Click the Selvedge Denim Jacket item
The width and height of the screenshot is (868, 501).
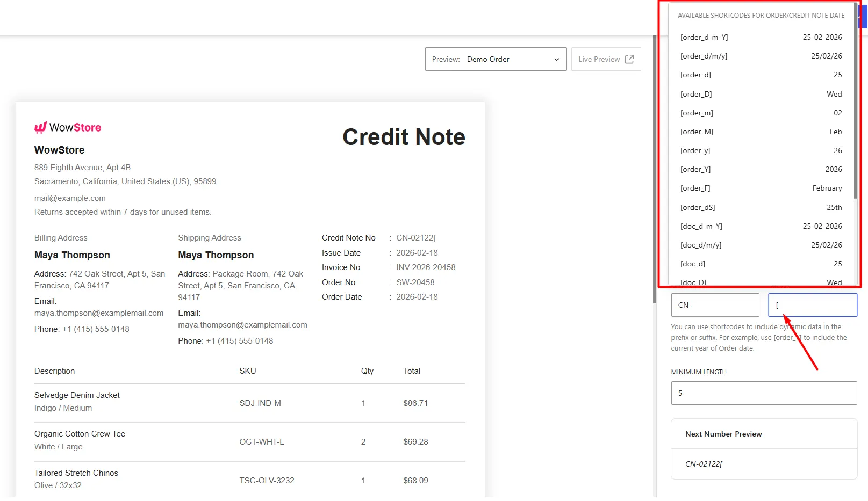coord(77,395)
